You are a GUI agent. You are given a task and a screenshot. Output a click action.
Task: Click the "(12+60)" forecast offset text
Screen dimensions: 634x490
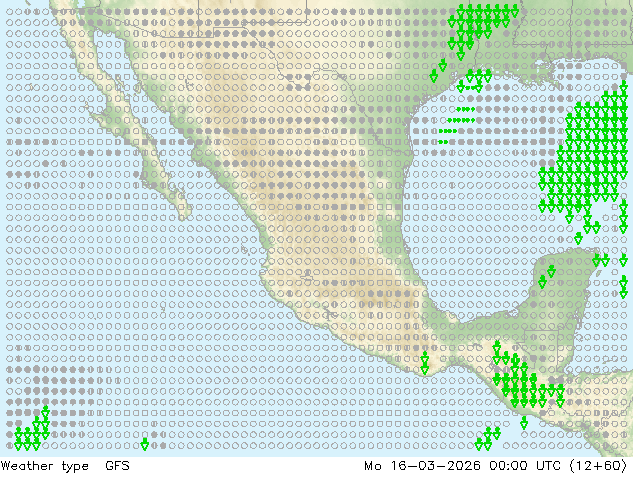pos(598,466)
